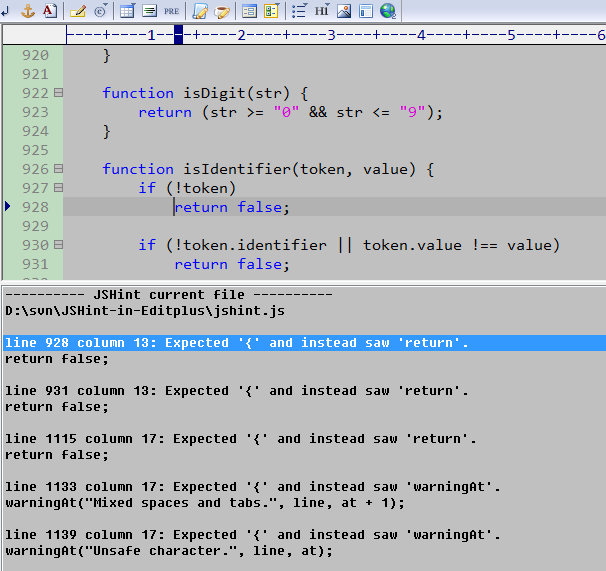Viewport: 606px width, 571px height.
Task: Click line number 928 in gutter
Action: (35, 207)
